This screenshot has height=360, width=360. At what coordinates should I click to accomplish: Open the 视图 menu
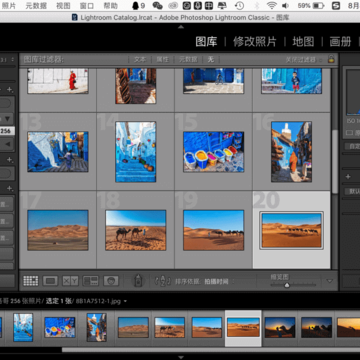(63, 5)
